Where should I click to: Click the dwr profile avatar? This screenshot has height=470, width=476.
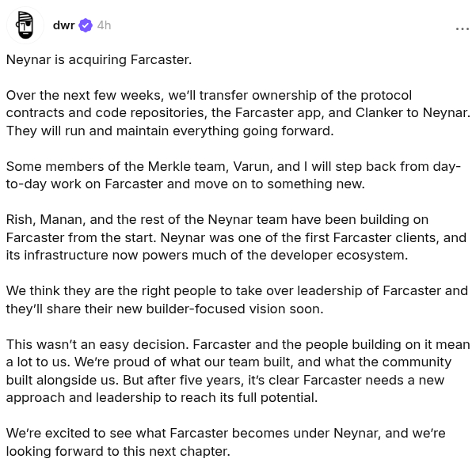coord(25,25)
